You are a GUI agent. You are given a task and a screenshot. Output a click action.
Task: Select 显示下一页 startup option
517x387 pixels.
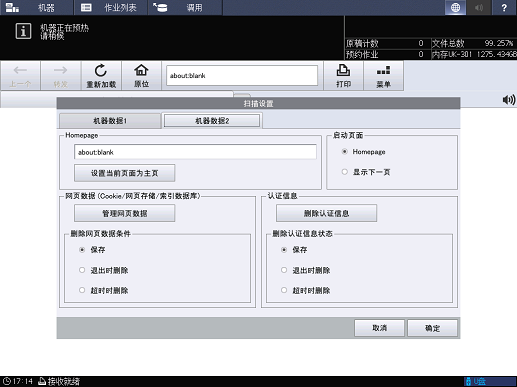[344, 172]
